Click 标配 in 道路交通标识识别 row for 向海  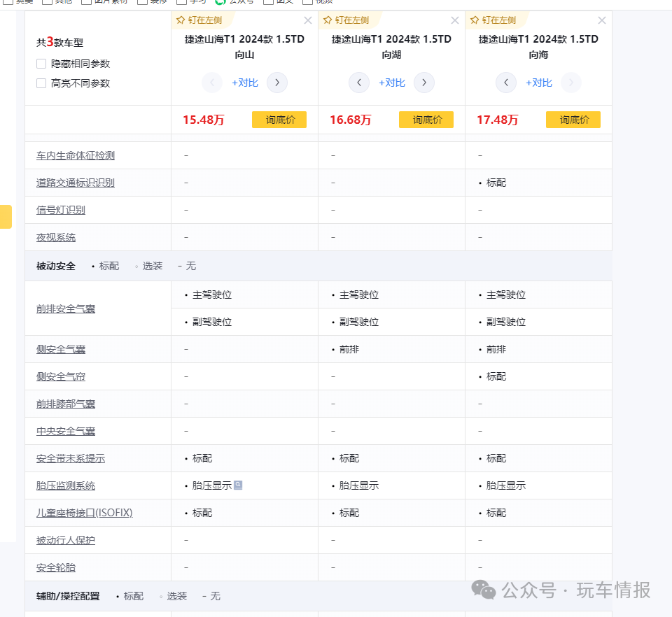point(496,183)
